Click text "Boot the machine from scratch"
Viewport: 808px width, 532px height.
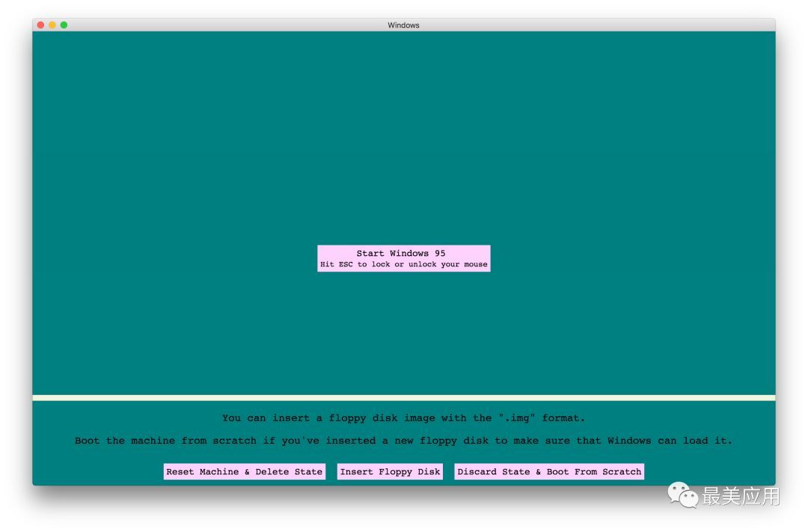click(x=165, y=441)
